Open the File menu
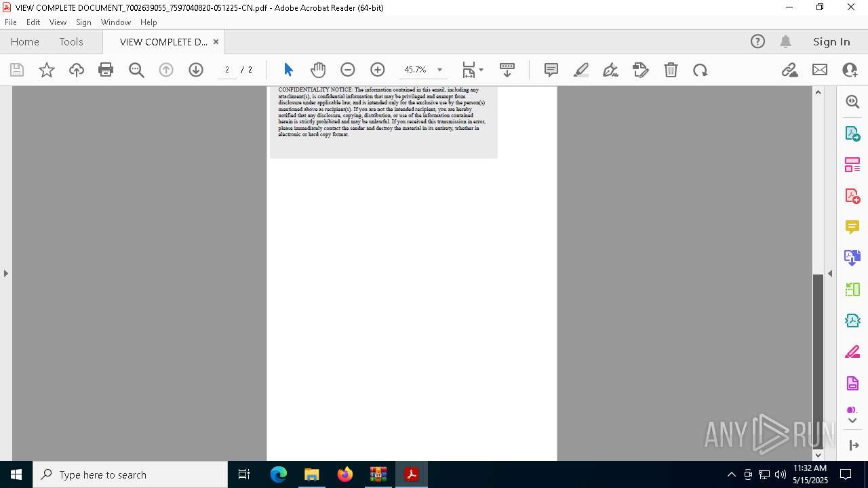 [11, 22]
